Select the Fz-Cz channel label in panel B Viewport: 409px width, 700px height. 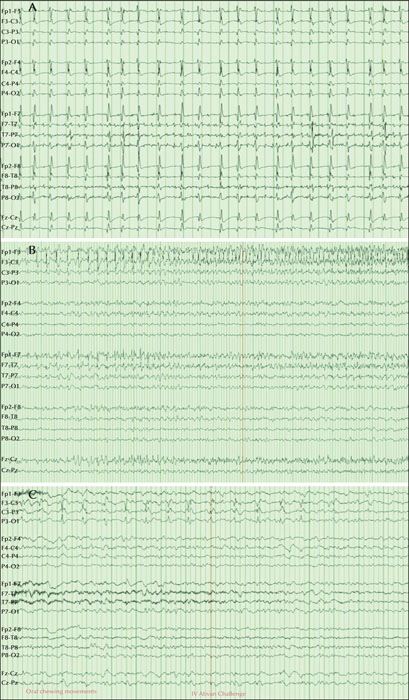(11, 460)
